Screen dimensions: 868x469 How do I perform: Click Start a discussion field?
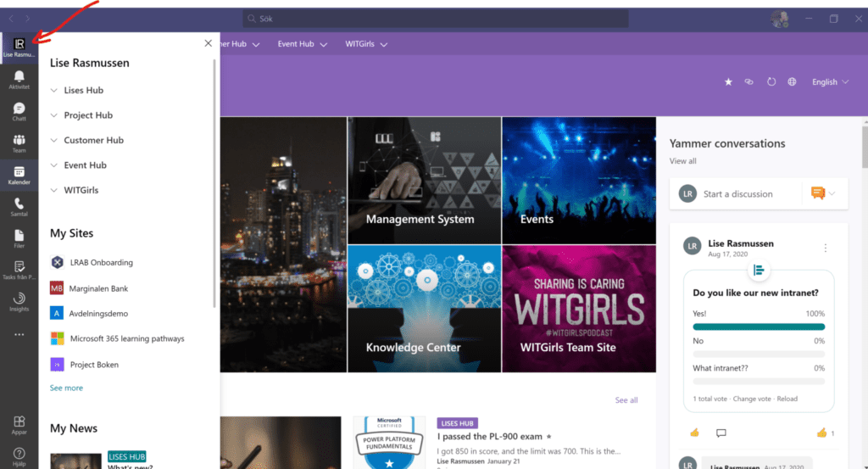738,194
